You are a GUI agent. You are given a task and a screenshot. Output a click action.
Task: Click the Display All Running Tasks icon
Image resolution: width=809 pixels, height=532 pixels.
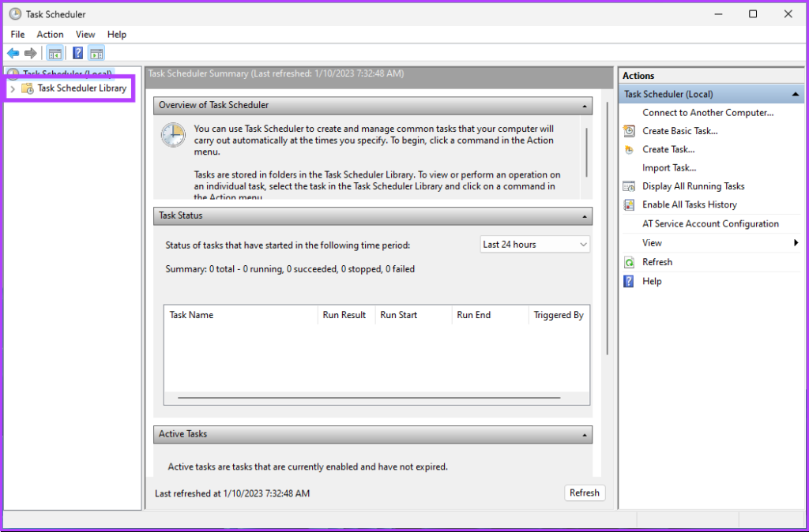tap(629, 186)
